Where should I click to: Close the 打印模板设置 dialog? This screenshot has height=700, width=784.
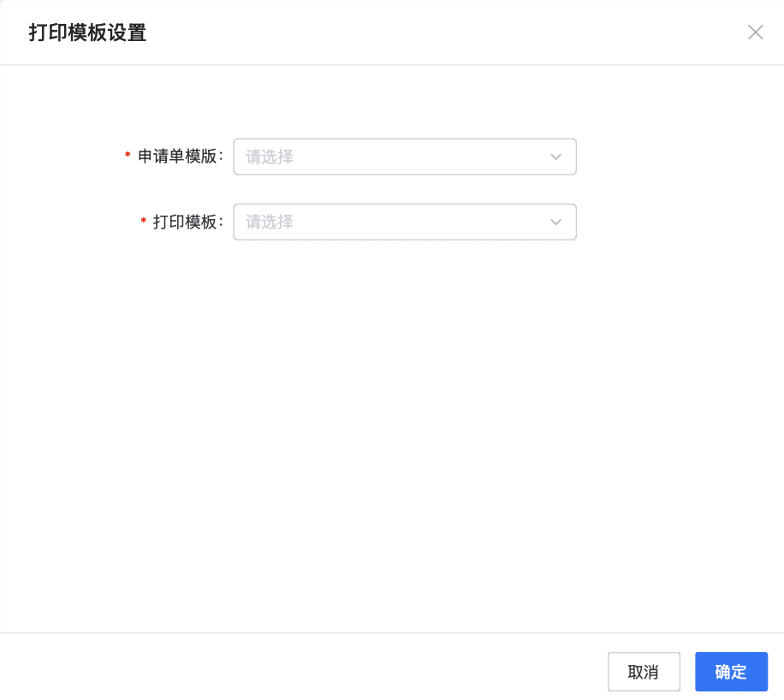pyautogui.click(x=755, y=33)
